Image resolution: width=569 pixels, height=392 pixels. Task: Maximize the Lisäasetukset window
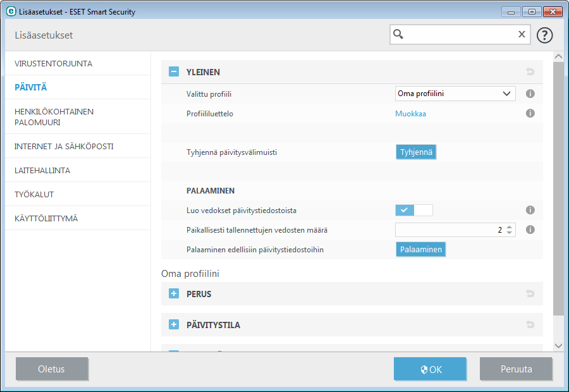point(532,12)
